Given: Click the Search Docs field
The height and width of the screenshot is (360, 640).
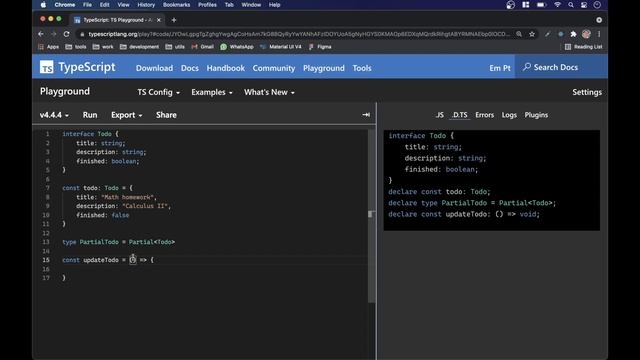Looking at the screenshot, I should pos(561,67).
